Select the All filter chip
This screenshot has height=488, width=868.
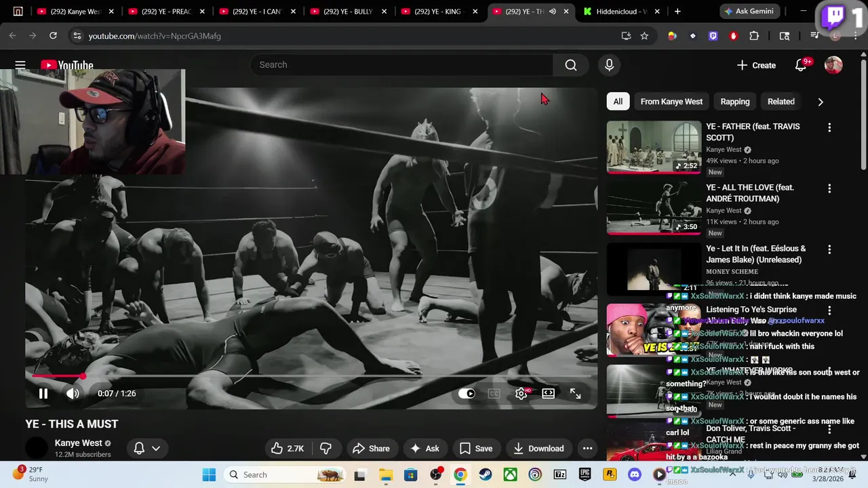point(618,102)
